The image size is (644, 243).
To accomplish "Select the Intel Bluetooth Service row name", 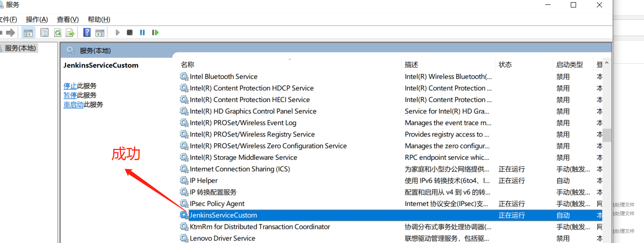I will (224, 77).
